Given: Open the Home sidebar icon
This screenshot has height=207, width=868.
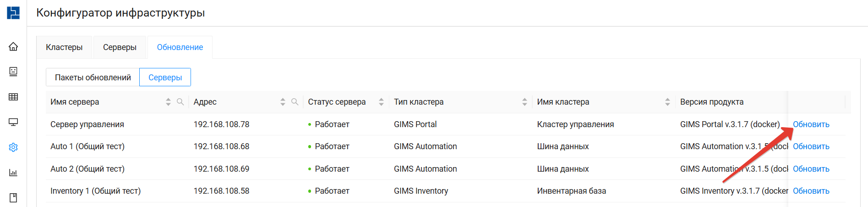Looking at the screenshot, I should [13, 46].
